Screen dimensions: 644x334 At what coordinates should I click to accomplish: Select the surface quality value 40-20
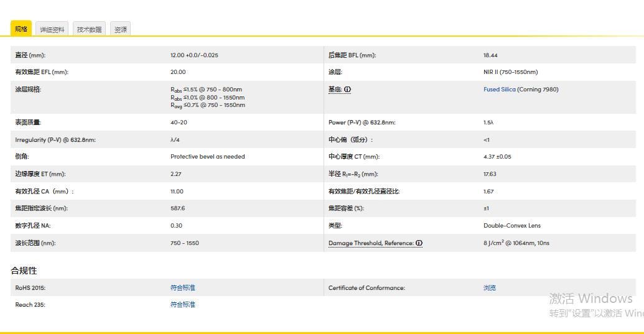pos(179,123)
